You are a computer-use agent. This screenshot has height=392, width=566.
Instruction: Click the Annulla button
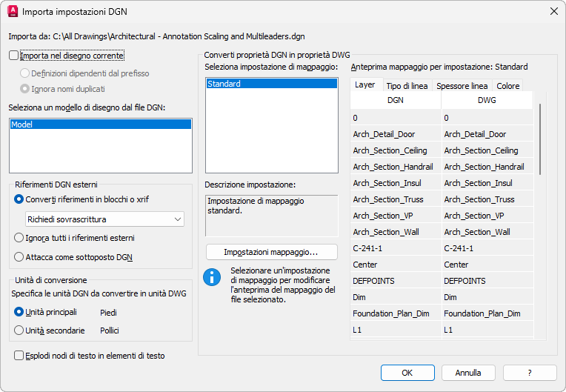(x=468, y=373)
